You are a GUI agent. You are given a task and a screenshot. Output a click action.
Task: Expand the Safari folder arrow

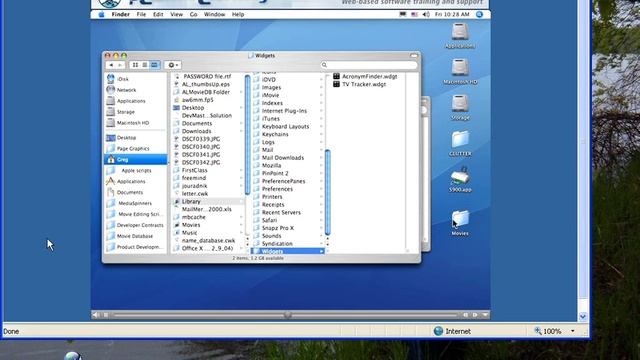click(321, 220)
